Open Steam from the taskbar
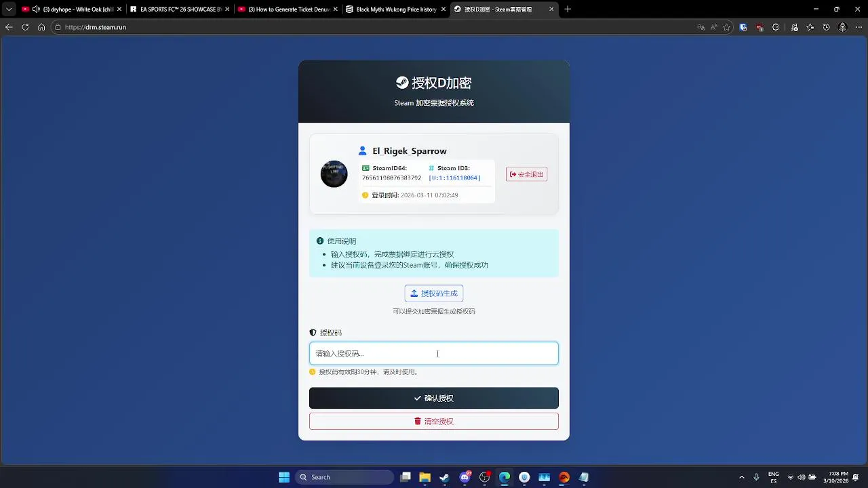 (x=444, y=477)
